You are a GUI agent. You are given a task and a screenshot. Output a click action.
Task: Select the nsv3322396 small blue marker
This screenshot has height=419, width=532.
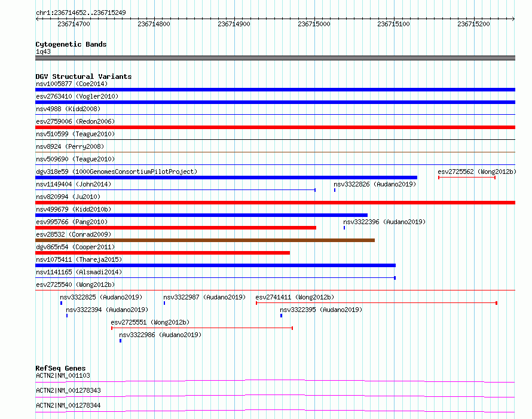(x=344, y=228)
